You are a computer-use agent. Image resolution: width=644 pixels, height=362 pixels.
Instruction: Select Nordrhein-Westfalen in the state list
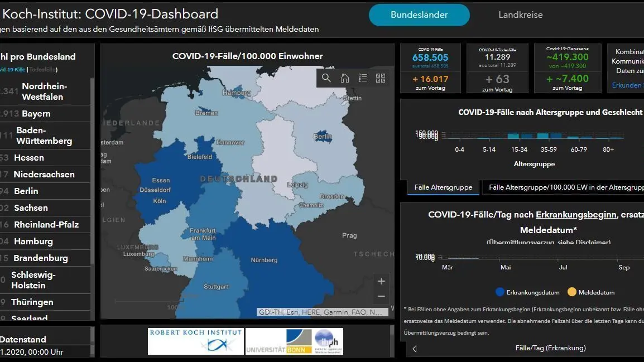coord(45,91)
